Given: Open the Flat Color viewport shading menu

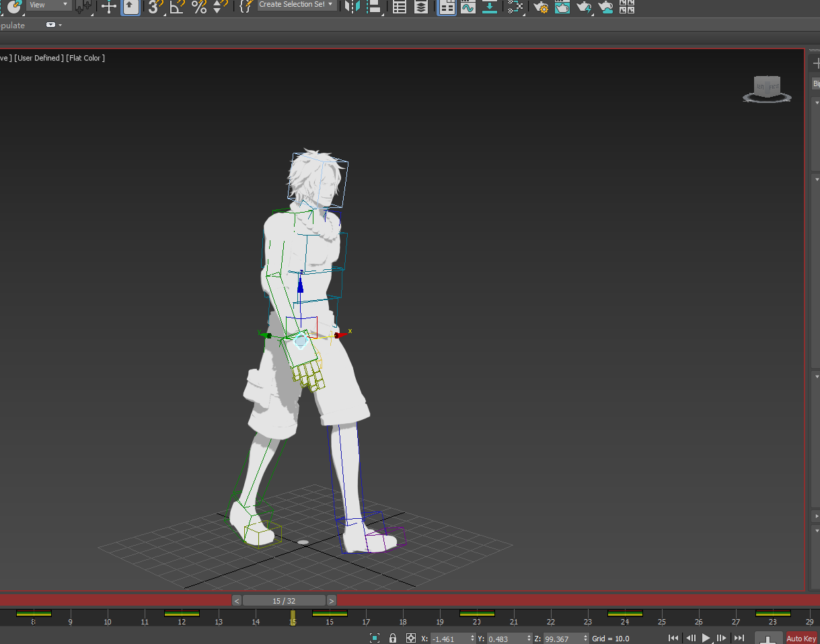Looking at the screenshot, I should point(85,58).
